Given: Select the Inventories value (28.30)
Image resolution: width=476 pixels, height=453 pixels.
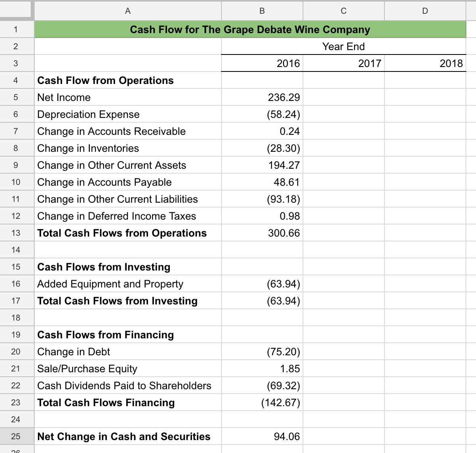Looking at the screenshot, I should [x=262, y=148].
